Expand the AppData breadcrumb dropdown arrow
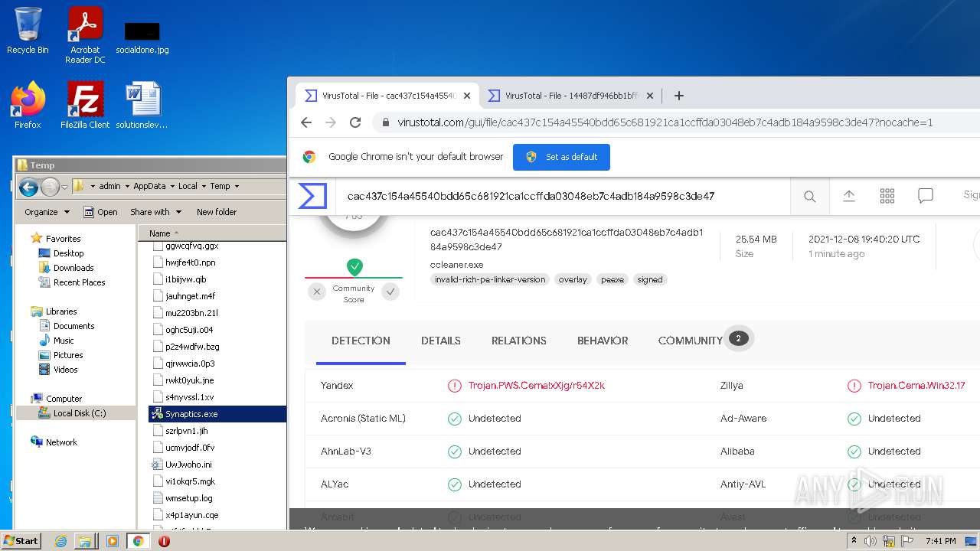 (172, 186)
